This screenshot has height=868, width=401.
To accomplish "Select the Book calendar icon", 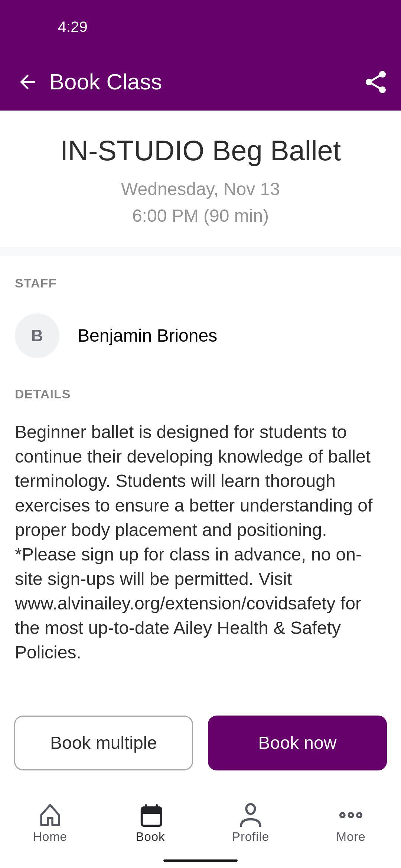I will (x=151, y=815).
